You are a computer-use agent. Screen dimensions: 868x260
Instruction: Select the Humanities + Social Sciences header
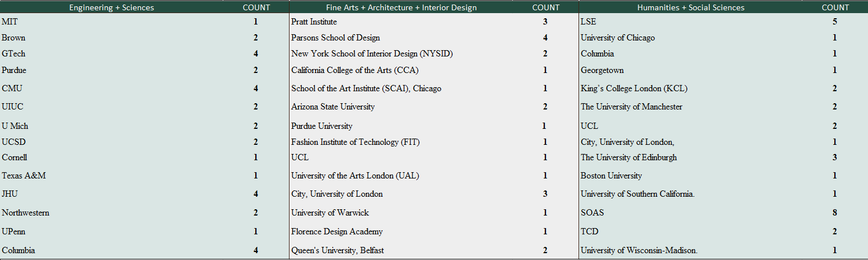pyautogui.click(x=691, y=7)
